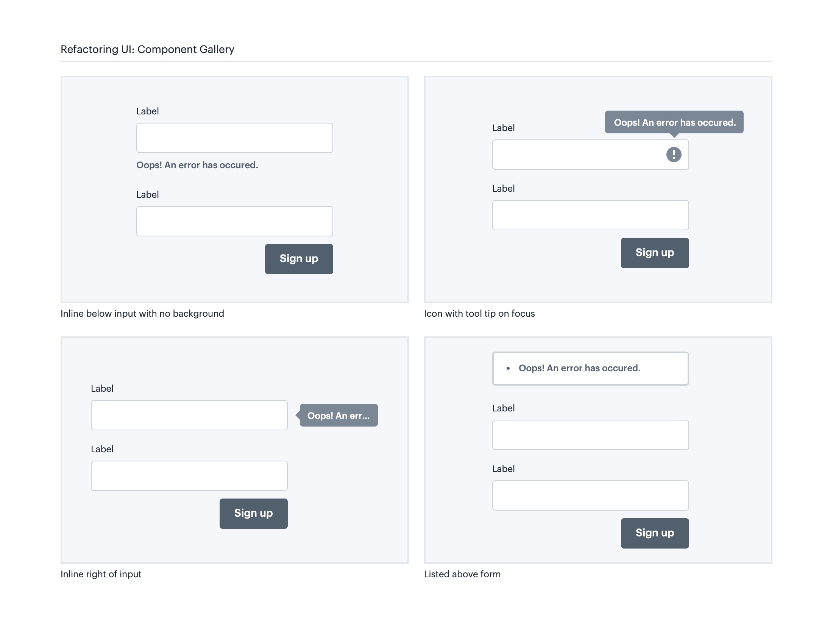Focus the second input in the inline-below-input form
Viewport: 833px width, 644px height.
pyautogui.click(x=234, y=221)
